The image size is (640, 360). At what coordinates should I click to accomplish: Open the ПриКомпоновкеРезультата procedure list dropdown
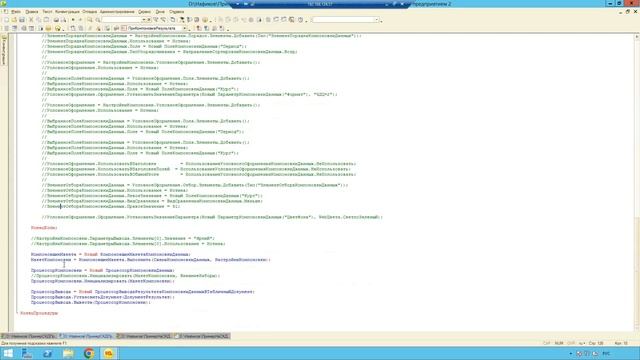[x=184, y=28]
